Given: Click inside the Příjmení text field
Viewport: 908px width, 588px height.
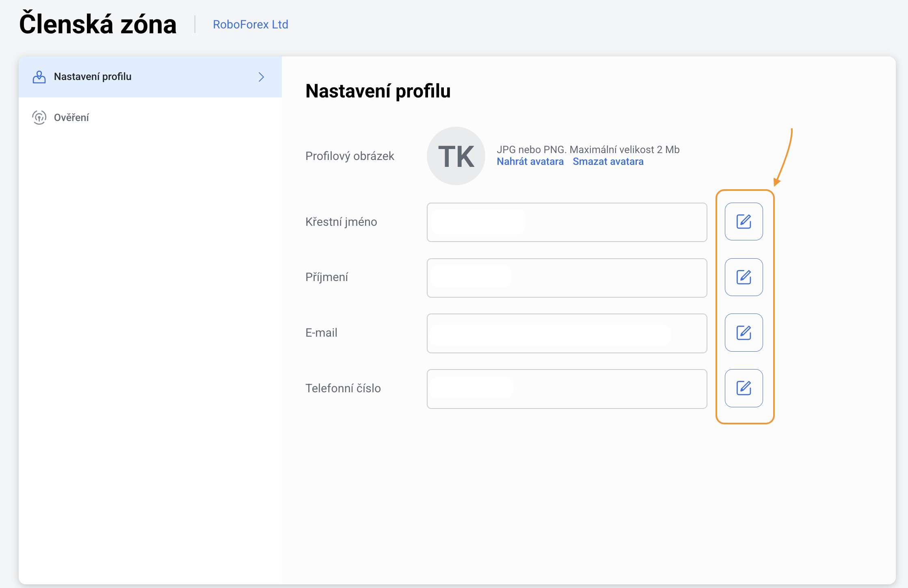Looking at the screenshot, I should point(566,278).
